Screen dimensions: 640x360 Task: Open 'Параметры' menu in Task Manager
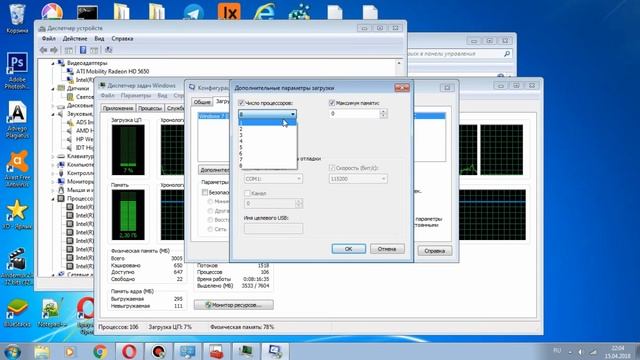click(x=136, y=96)
